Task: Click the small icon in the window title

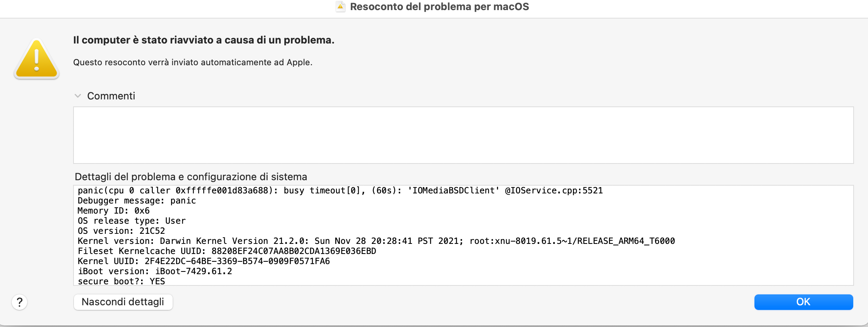Action: pyautogui.click(x=340, y=7)
